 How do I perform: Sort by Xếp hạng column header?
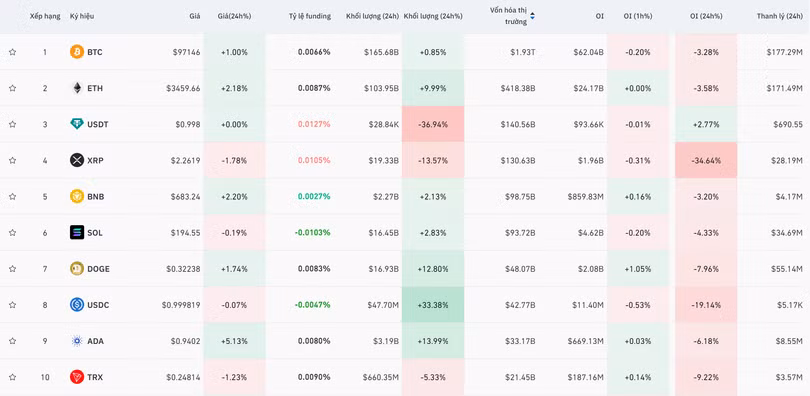click(x=45, y=17)
